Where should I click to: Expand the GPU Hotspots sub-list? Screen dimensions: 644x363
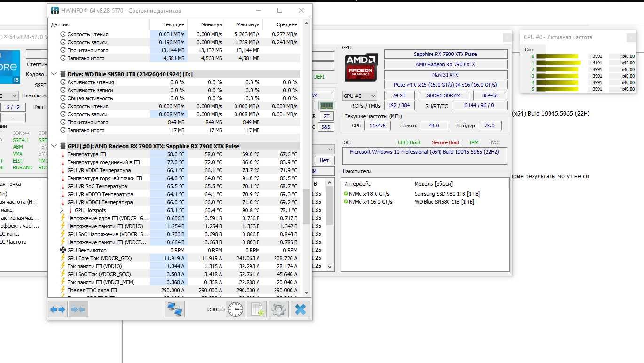[62, 210]
